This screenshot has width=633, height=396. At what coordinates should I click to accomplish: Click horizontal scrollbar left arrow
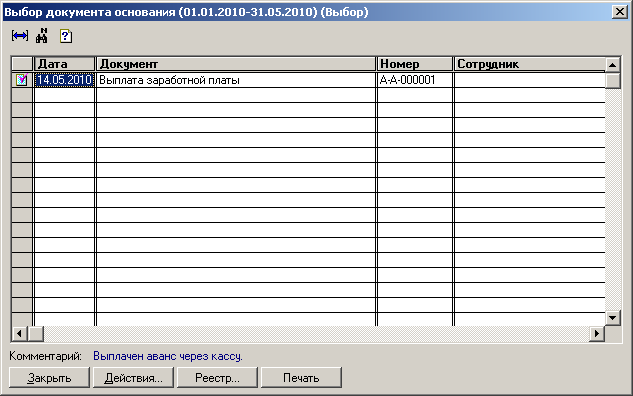[x=19, y=334]
